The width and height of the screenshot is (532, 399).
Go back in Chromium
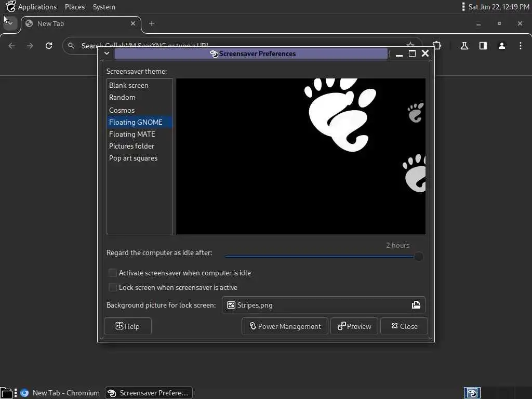tap(12, 46)
